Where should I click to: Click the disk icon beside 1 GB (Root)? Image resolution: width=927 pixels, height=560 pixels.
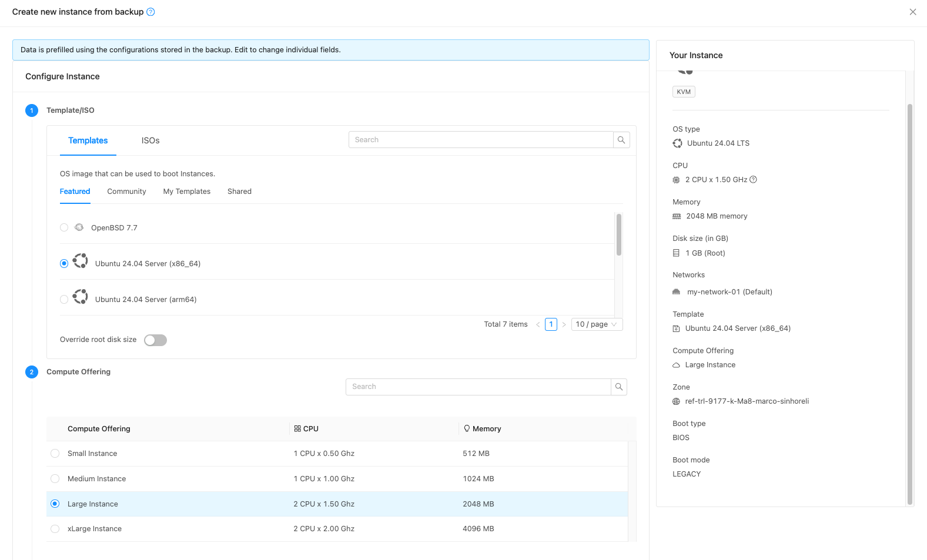[676, 253]
